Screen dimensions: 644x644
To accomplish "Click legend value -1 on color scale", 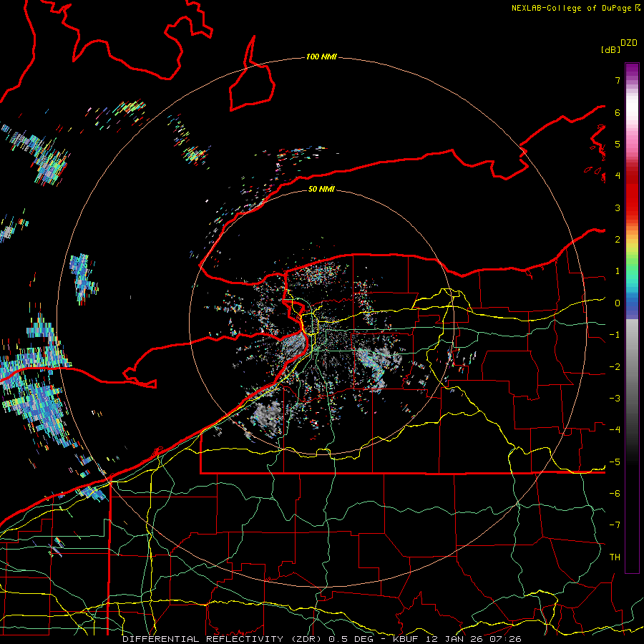I will tap(615, 335).
